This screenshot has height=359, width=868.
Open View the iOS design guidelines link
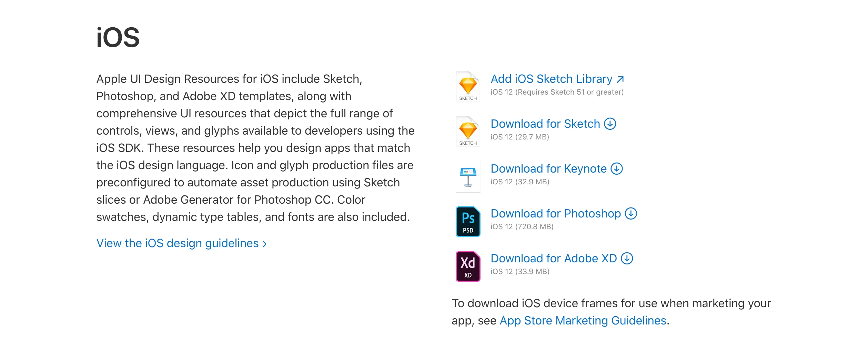[x=177, y=243]
